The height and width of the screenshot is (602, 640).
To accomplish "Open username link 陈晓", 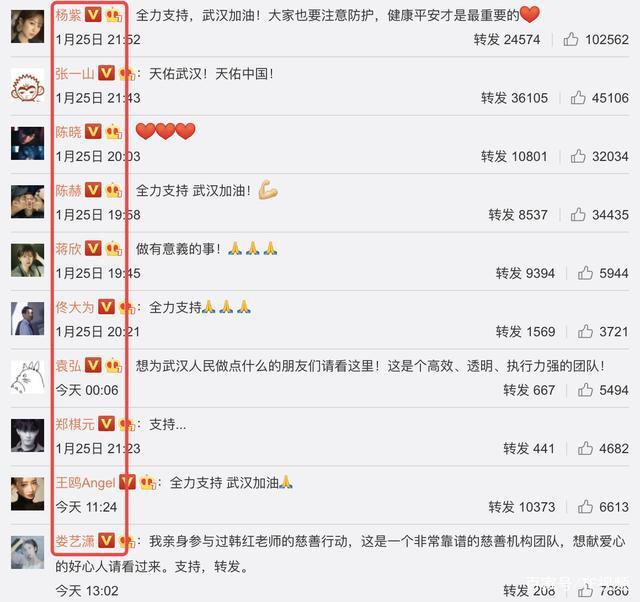I will pyautogui.click(x=69, y=132).
